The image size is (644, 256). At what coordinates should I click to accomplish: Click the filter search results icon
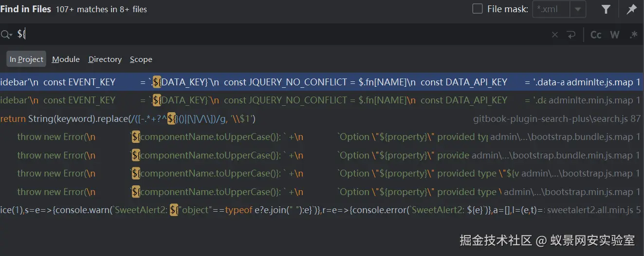pyautogui.click(x=606, y=9)
